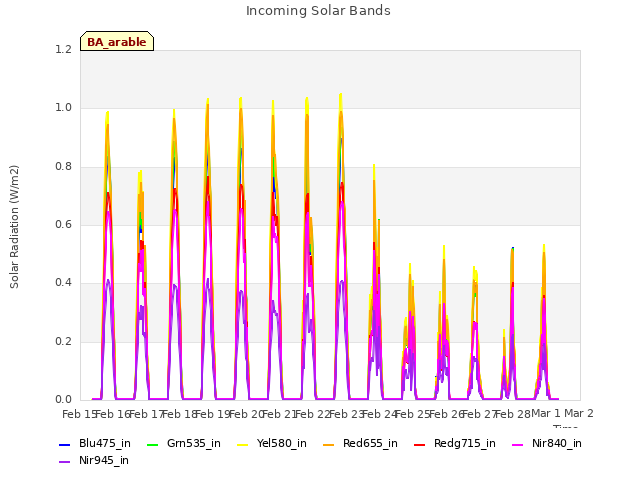The height and width of the screenshot is (480, 640).
Task: Click the green Grn535_in legend swatch
Action: click(x=152, y=444)
